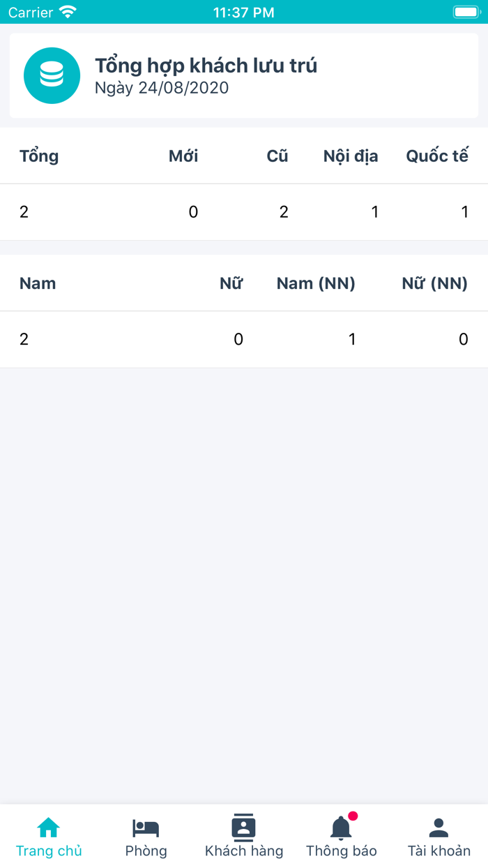This screenshot has width=488, height=868.
Task: Tap the Nội địa column header
Action: 351,156
